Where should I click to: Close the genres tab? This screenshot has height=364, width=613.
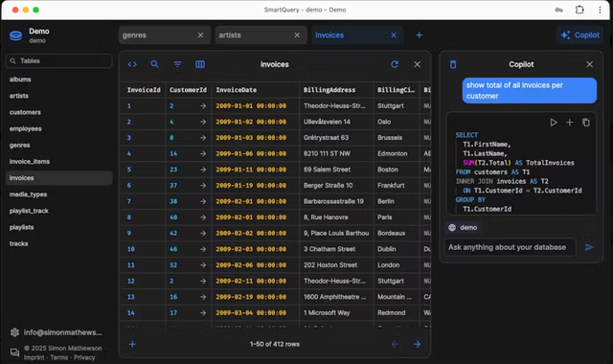coord(200,35)
